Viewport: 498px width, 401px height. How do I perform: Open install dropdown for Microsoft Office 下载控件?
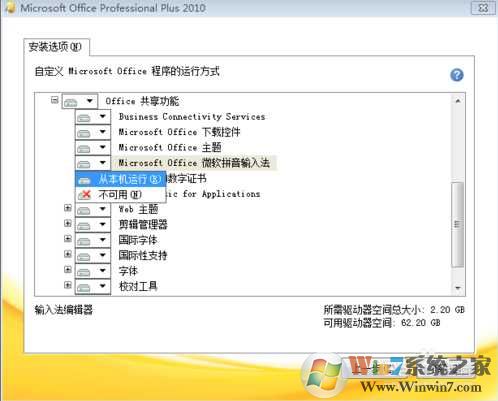tap(93, 132)
